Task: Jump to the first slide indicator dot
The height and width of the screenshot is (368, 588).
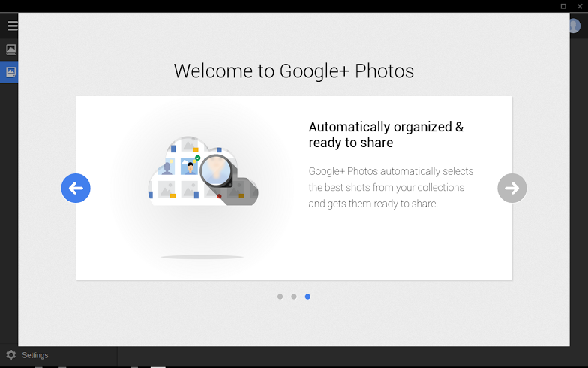Action: pyautogui.click(x=280, y=297)
